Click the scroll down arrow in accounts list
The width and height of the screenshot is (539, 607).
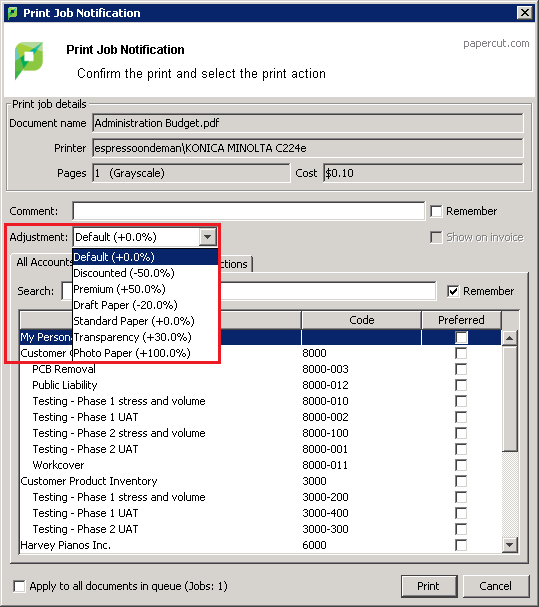[510, 545]
